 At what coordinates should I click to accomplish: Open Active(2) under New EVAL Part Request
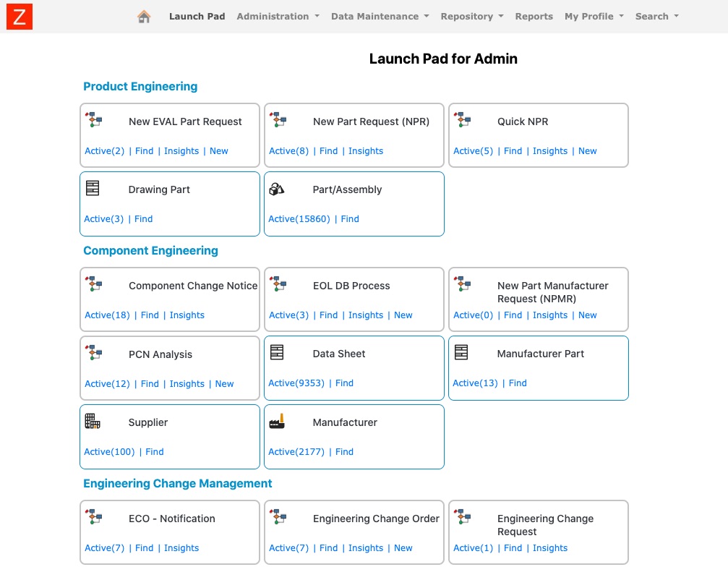click(x=104, y=151)
